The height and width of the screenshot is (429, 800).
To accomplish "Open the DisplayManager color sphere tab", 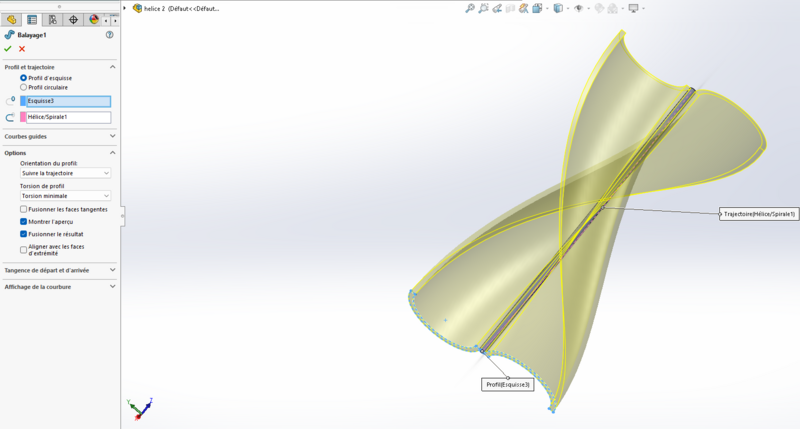I will pyautogui.click(x=94, y=20).
